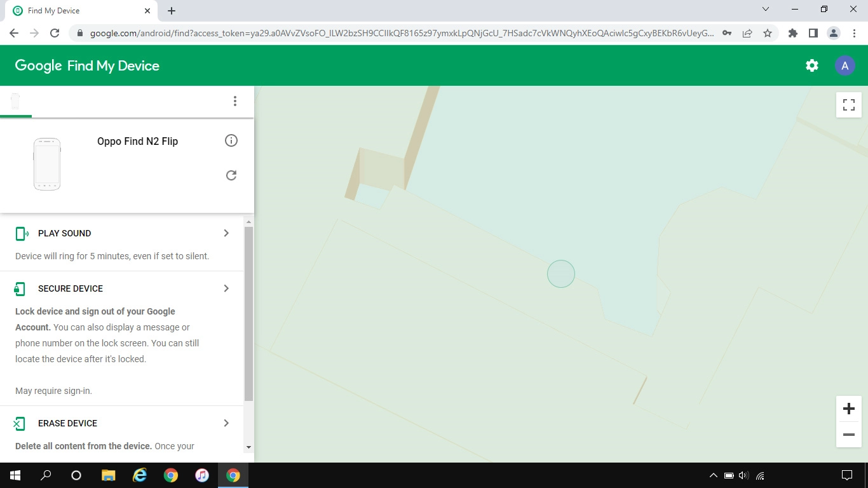The image size is (868, 488).
Task: Toggle fullscreen map view
Action: 848,105
